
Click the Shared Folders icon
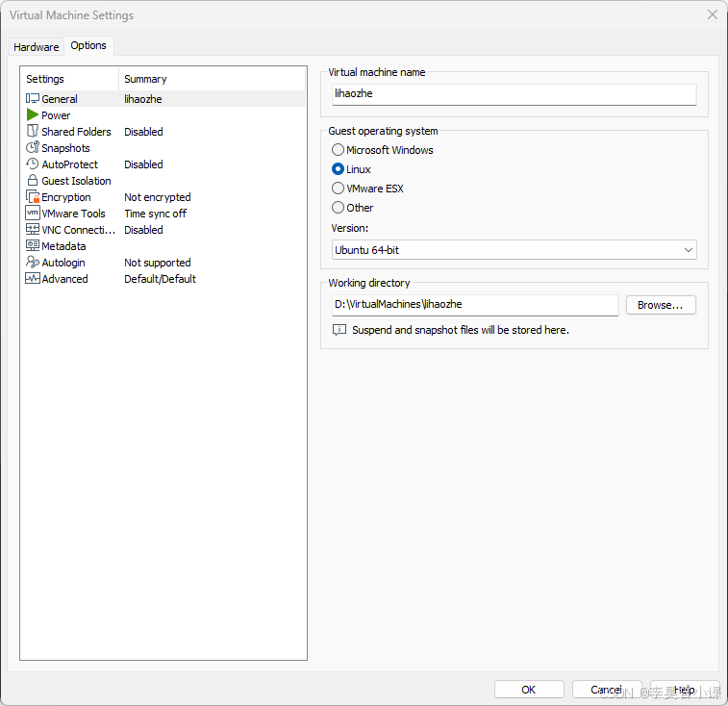click(x=33, y=131)
